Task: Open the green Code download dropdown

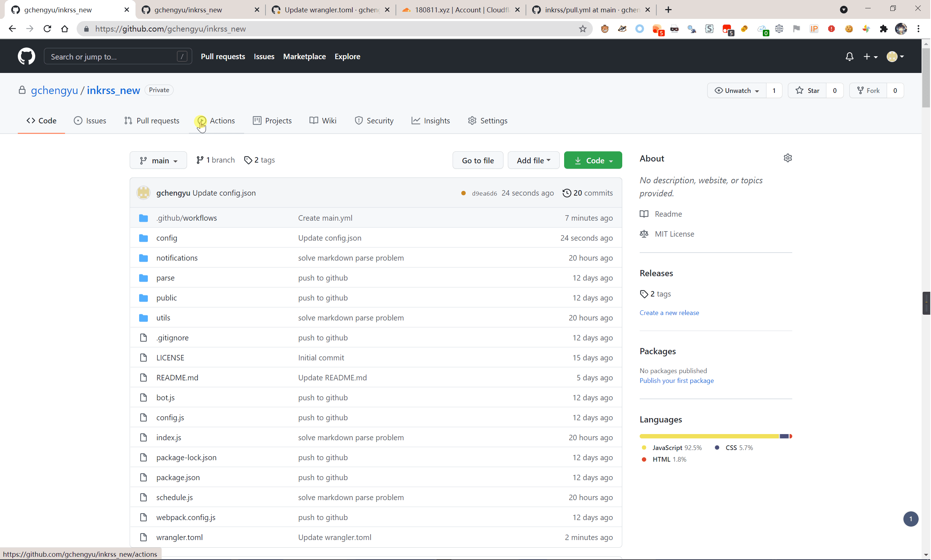Action: point(593,160)
